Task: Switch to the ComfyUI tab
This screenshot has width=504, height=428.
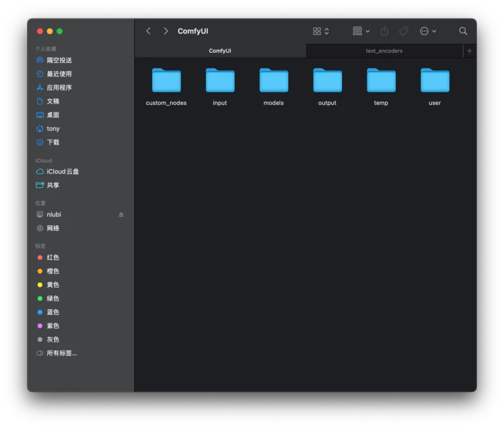Action: point(220,51)
